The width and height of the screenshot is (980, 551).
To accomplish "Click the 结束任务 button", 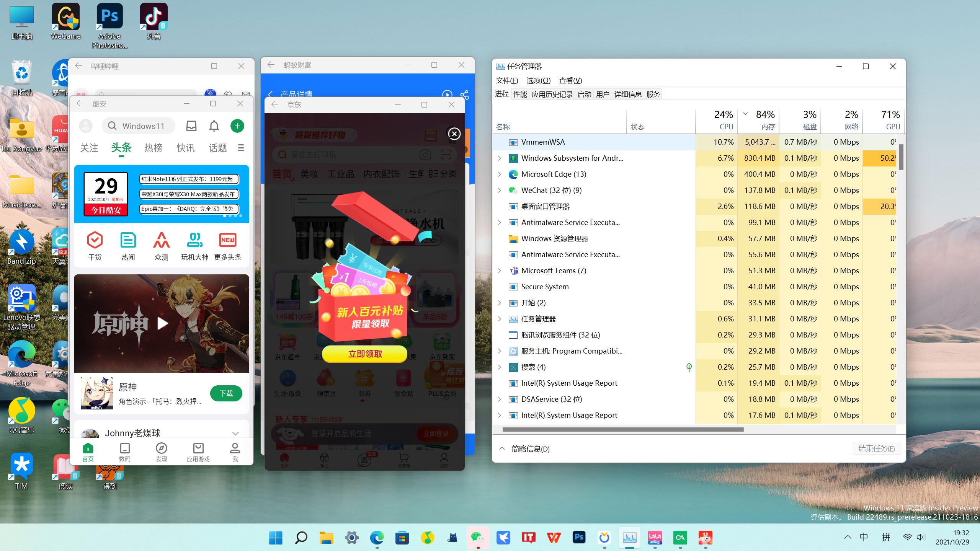I will [x=877, y=448].
